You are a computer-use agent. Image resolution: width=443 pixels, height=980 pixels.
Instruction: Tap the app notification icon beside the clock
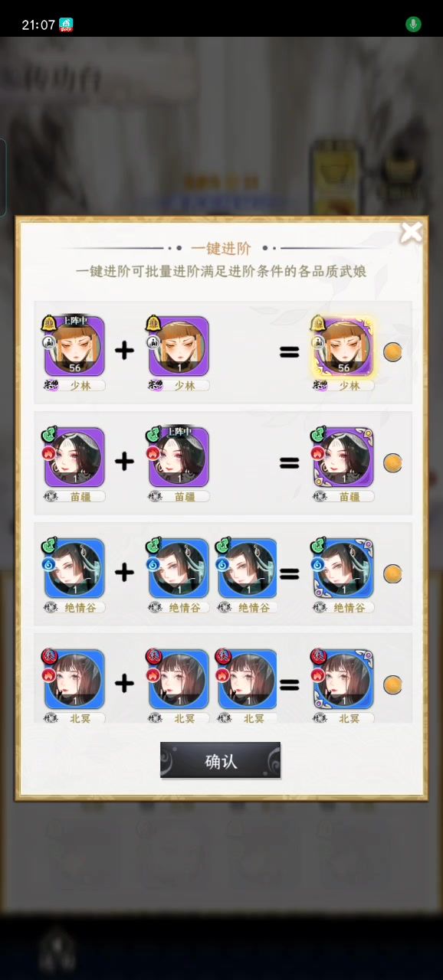coord(67,24)
